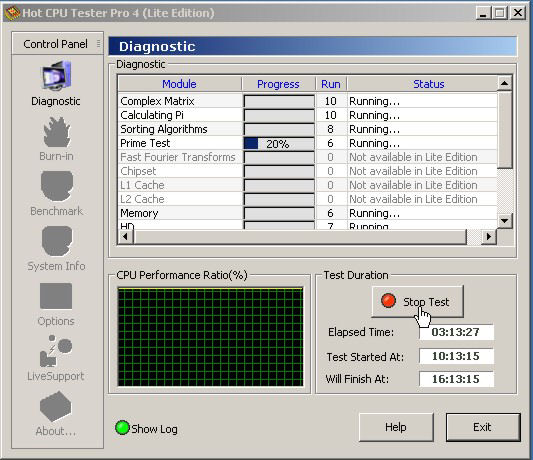This screenshot has width=533, height=460.
Task: Open the System Info icon
Action: coord(57,241)
